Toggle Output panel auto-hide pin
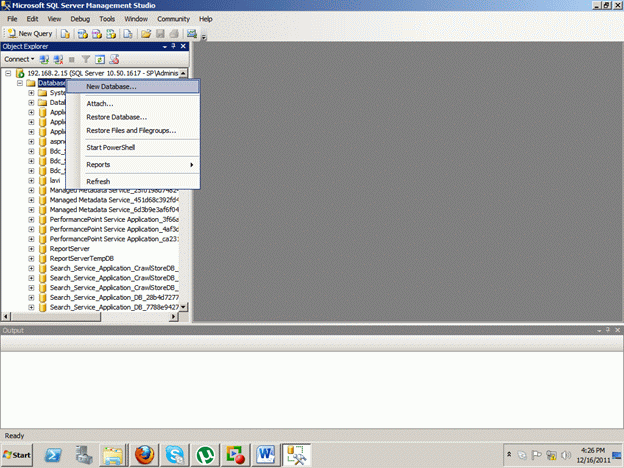 coord(608,330)
